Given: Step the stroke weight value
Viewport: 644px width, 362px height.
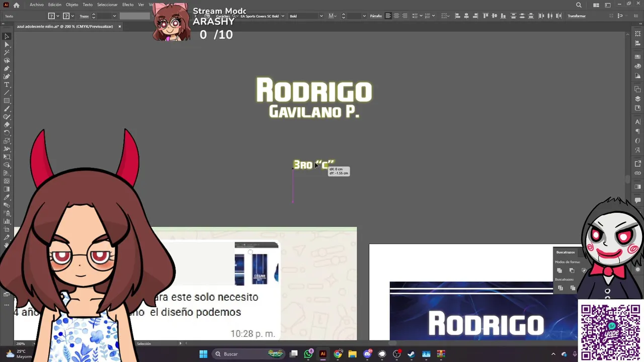Looking at the screenshot, I should (x=93, y=16).
